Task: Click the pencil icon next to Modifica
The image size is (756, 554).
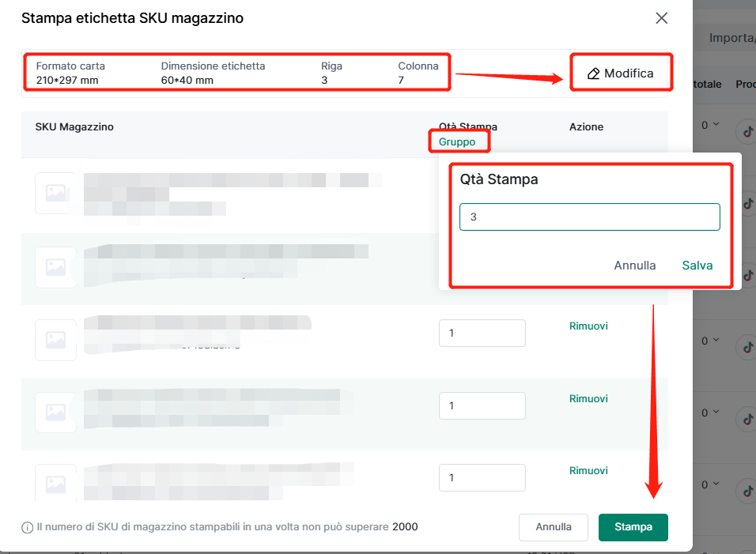Action: (594, 73)
